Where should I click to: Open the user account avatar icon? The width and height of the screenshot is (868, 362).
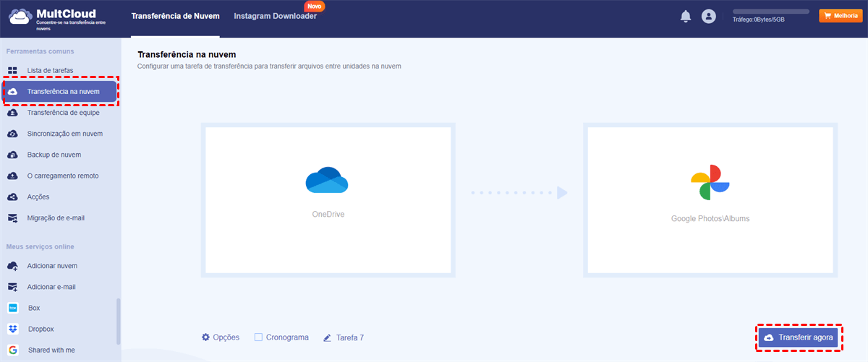709,17
